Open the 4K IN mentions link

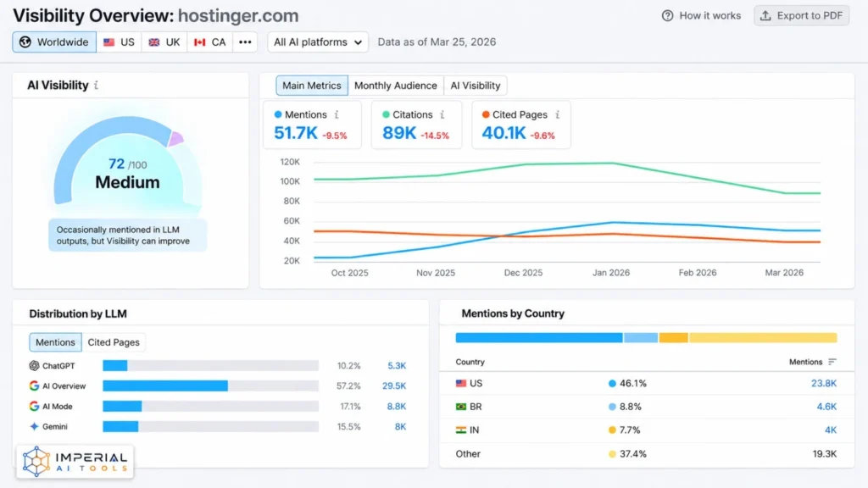831,430
